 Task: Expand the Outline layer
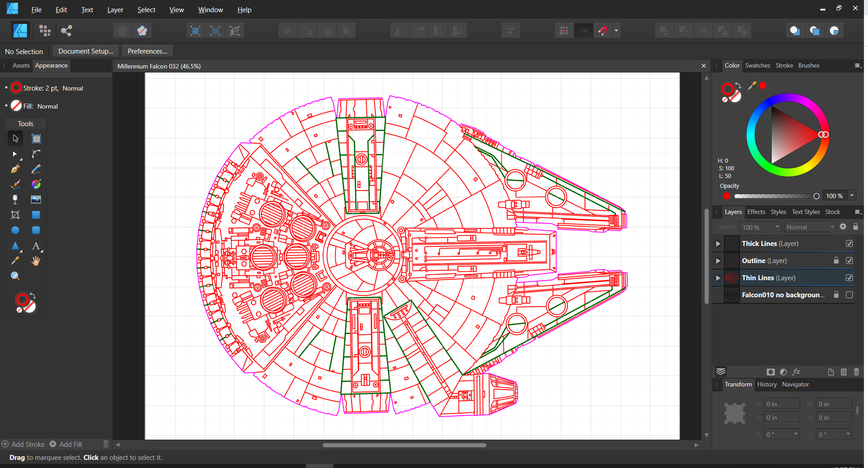tap(718, 261)
